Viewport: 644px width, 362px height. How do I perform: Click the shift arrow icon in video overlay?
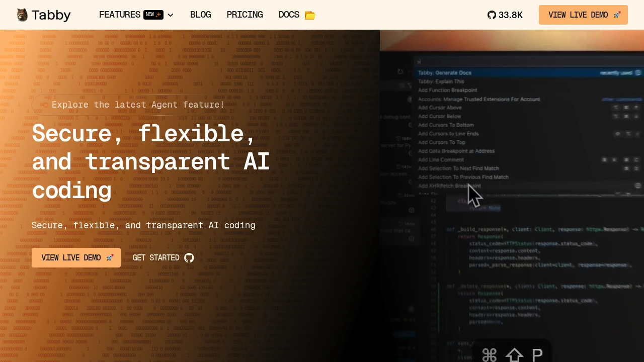pos(514,355)
